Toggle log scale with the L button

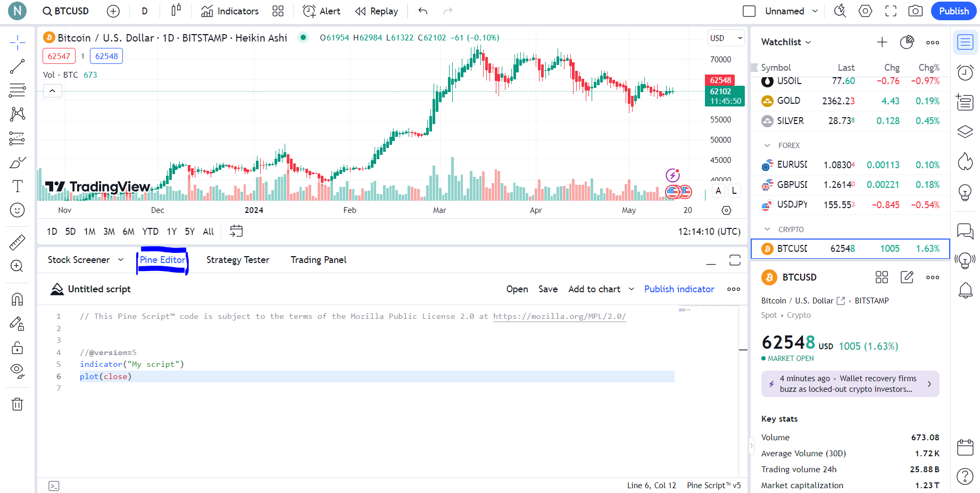click(x=734, y=191)
